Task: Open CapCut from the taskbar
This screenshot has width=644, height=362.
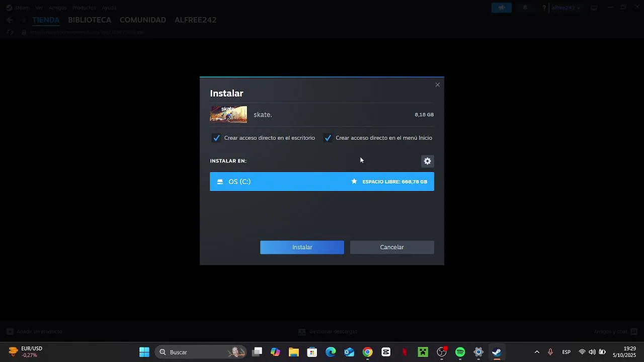Action: coord(386,352)
